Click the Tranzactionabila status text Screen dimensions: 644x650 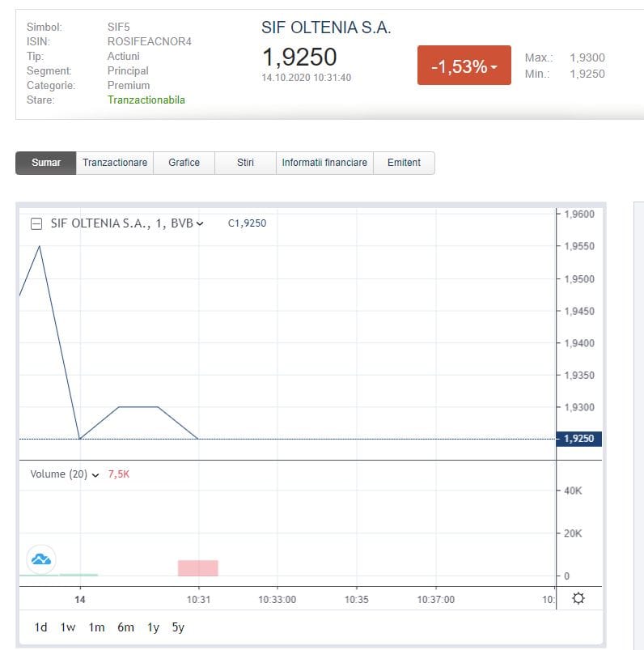point(146,100)
